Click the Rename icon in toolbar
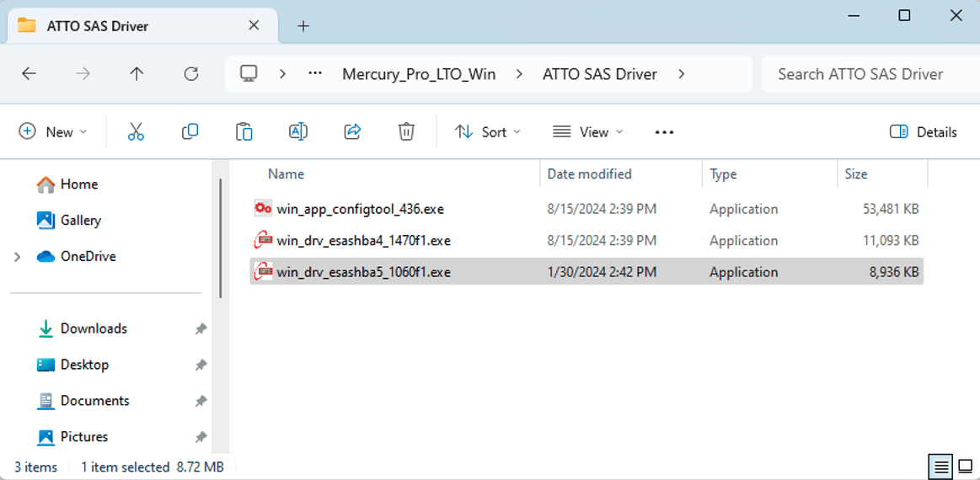 297,131
